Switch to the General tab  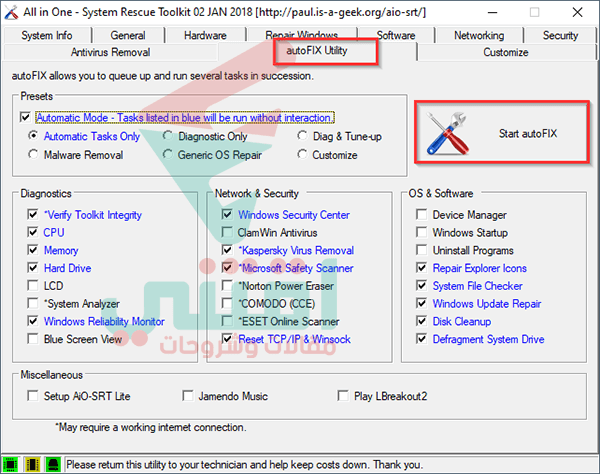(128, 36)
